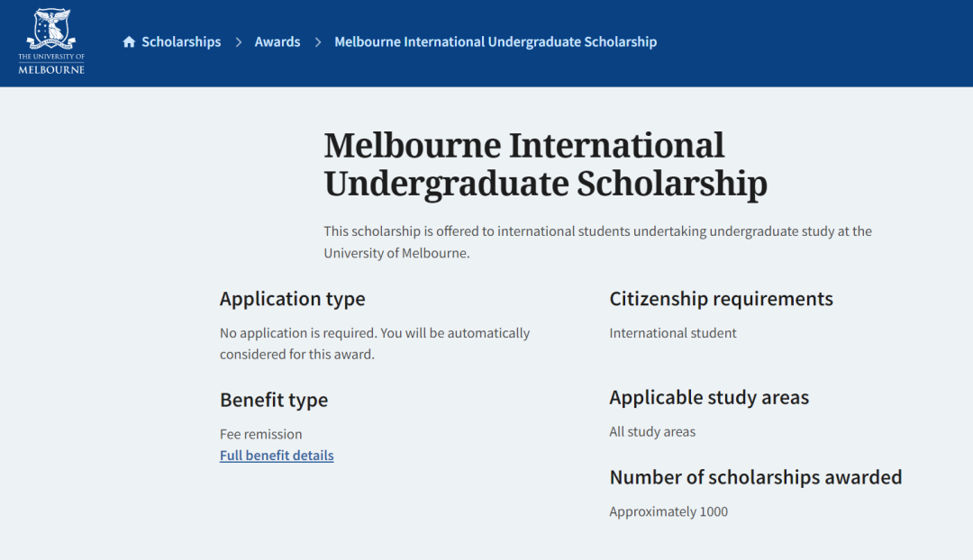Screen dimensions: 973x560
Task: Click the chevron after Awards breadcrumb
Action: pos(318,42)
